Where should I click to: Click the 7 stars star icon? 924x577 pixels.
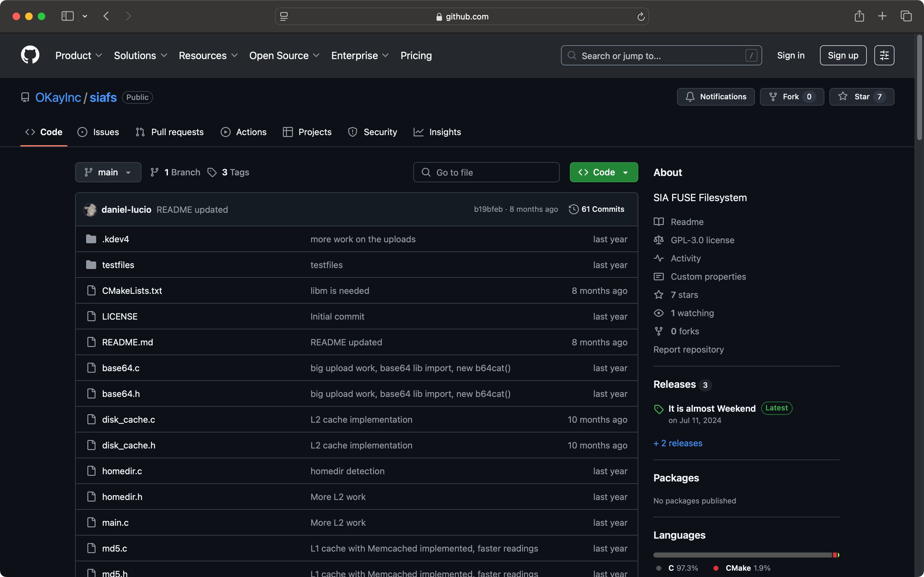[x=658, y=294]
